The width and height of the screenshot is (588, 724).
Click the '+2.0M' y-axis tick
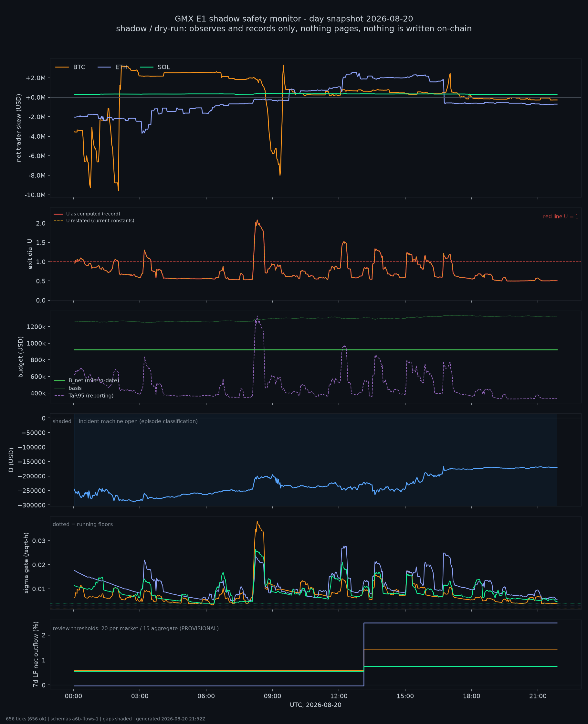pyautogui.click(x=36, y=78)
